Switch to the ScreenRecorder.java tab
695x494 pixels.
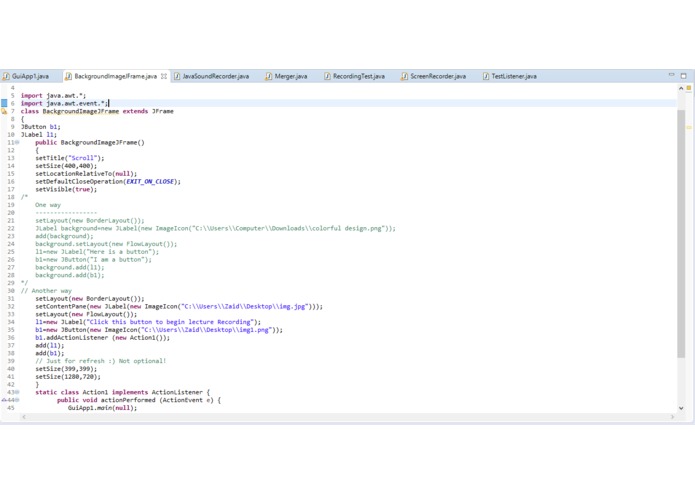click(438, 76)
